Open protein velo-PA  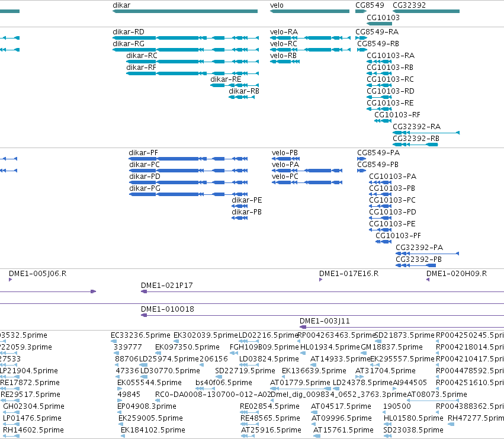pos(285,165)
